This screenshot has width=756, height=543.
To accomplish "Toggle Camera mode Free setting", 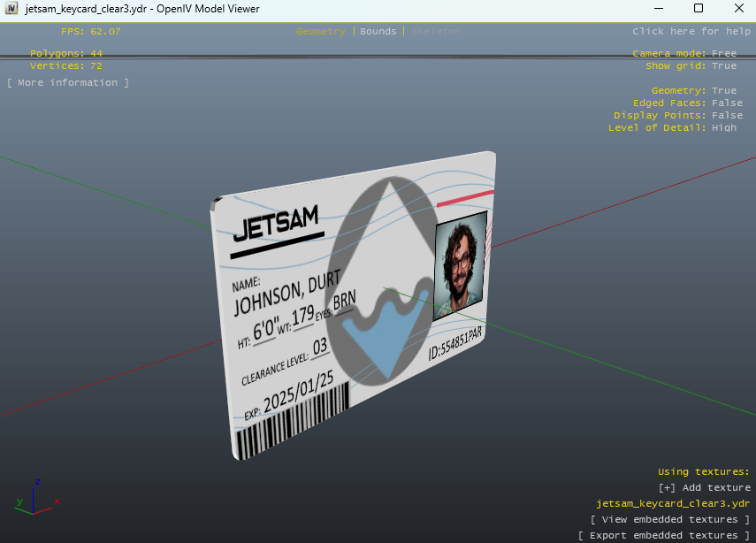I will [684, 53].
